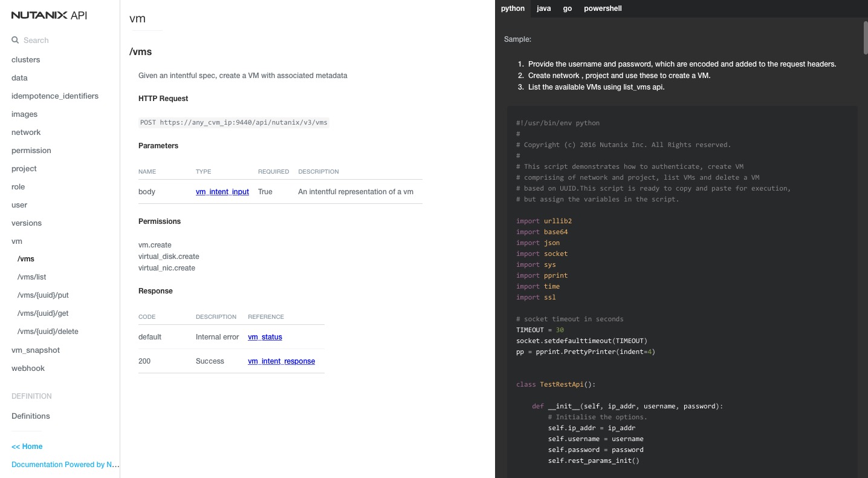Image resolution: width=868 pixels, height=478 pixels.
Task: Click the code panel vertical scrollbar
Action: (x=866, y=38)
